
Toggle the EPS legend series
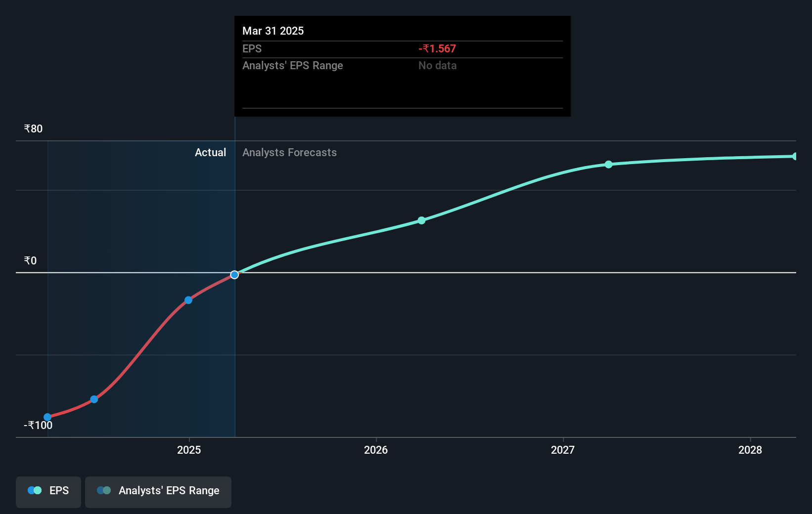point(48,492)
